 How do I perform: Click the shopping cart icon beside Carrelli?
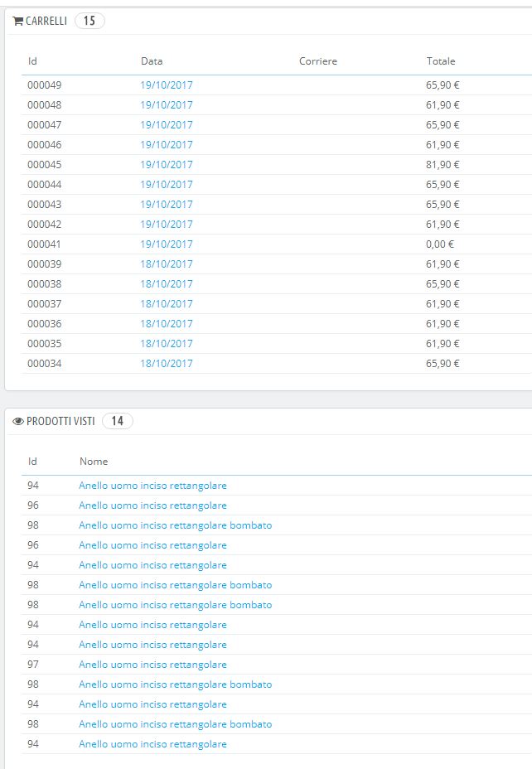tap(18, 21)
